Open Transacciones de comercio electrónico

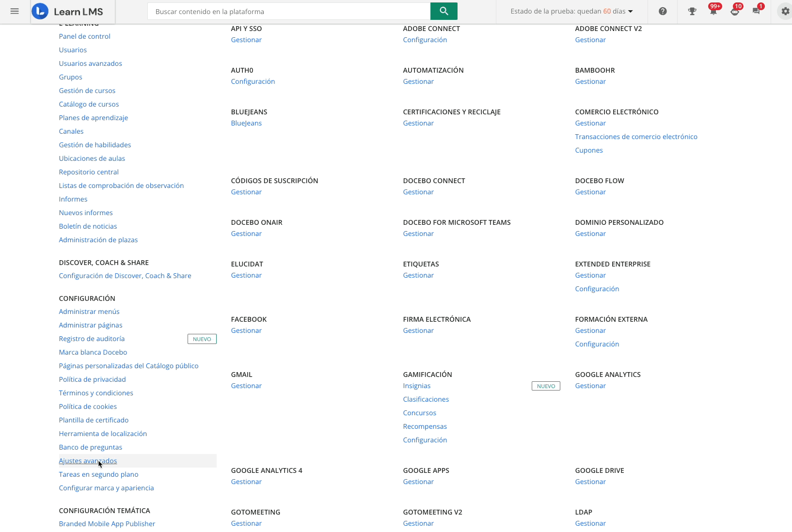(x=636, y=137)
